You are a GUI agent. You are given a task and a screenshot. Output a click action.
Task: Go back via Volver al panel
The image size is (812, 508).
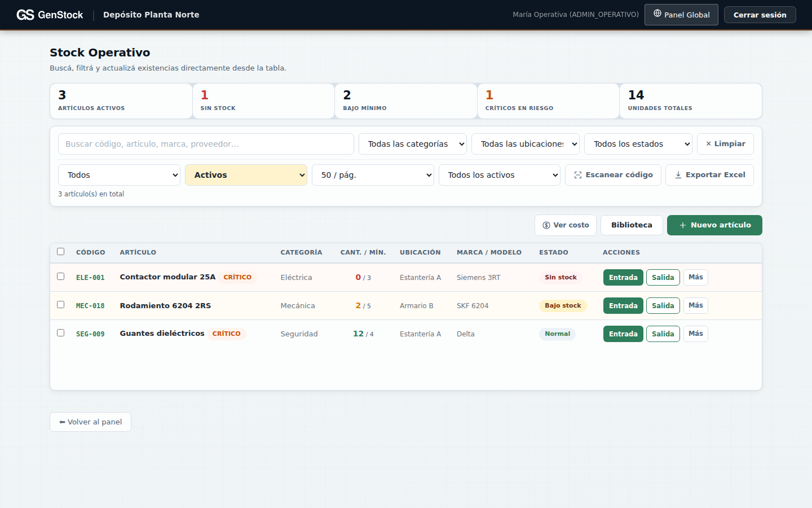pyautogui.click(x=90, y=422)
